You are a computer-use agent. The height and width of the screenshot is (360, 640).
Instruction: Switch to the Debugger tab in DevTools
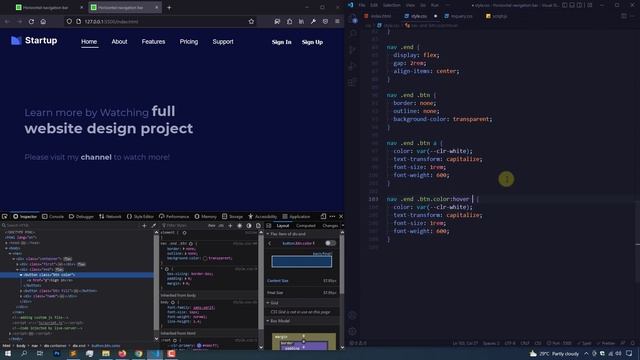pos(81,216)
